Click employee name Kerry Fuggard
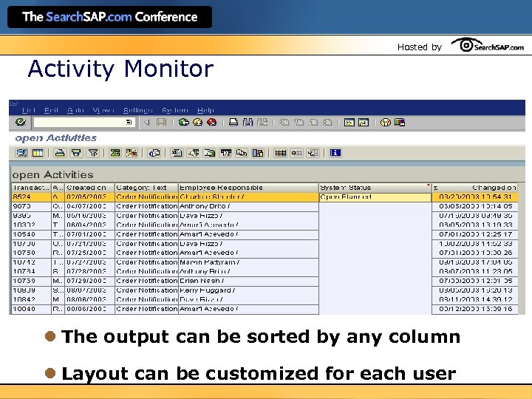 point(205,290)
